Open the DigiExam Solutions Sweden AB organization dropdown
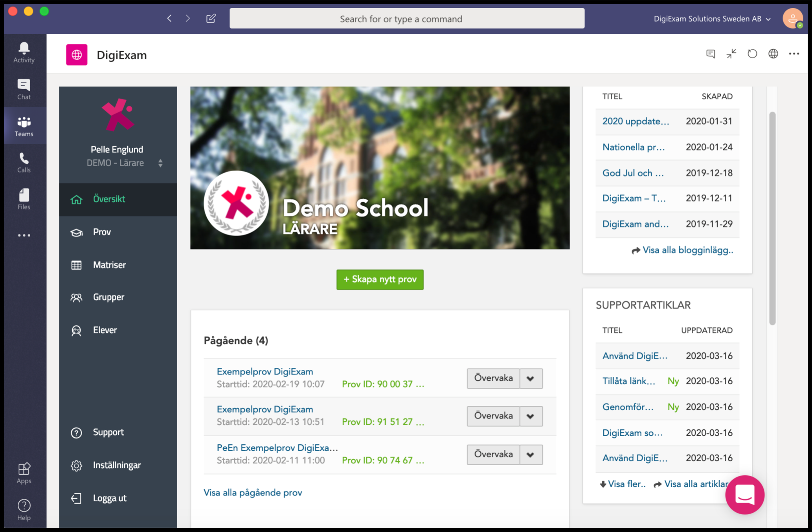 pos(712,19)
